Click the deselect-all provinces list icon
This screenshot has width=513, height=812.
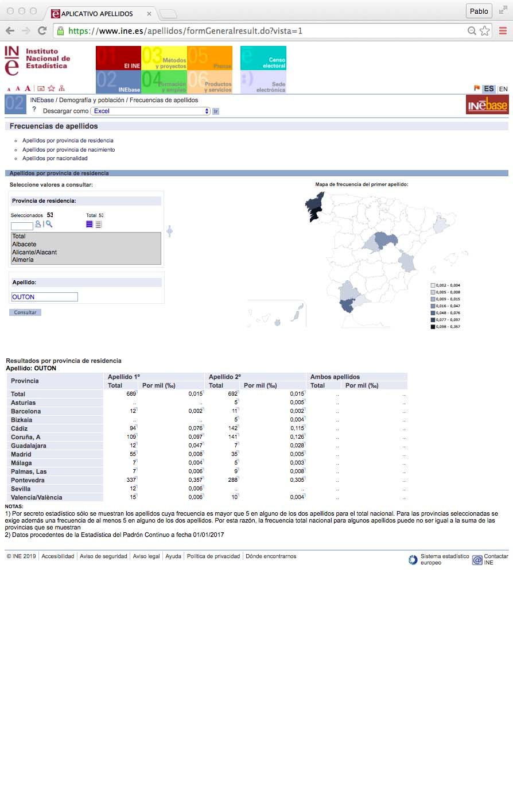tap(99, 225)
